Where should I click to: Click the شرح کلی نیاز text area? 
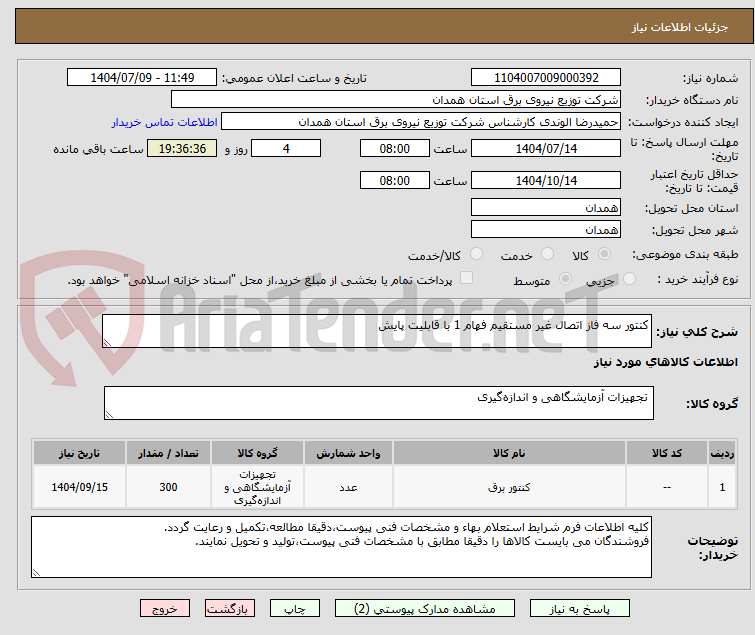tap(377, 331)
